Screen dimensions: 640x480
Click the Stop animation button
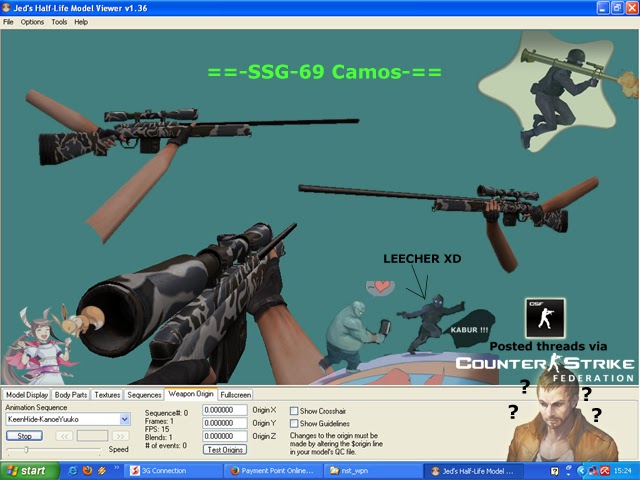[24, 436]
